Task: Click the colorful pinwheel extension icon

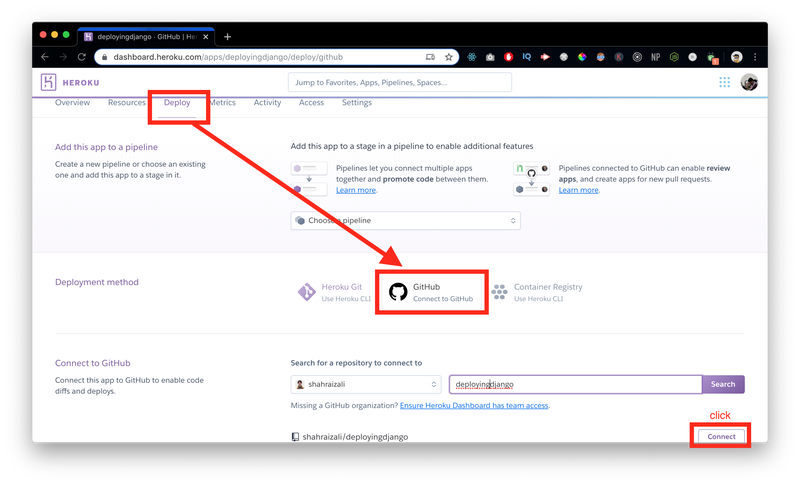Action: [x=582, y=57]
